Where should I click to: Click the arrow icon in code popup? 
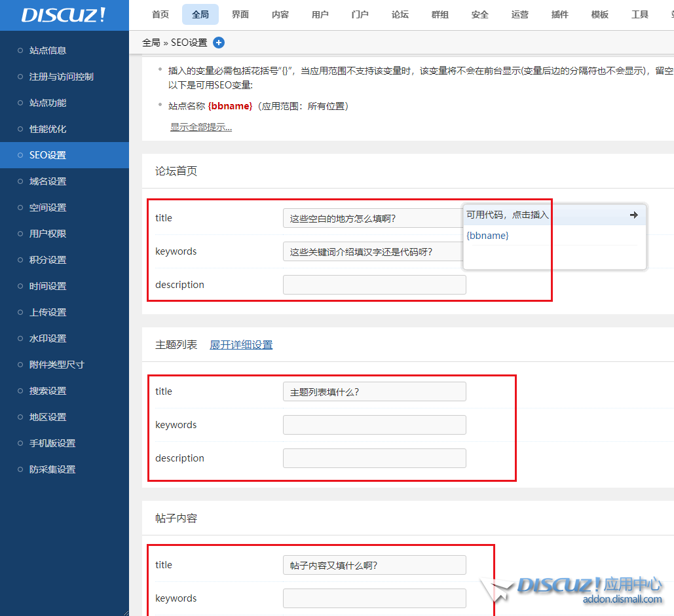pyautogui.click(x=633, y=215)
